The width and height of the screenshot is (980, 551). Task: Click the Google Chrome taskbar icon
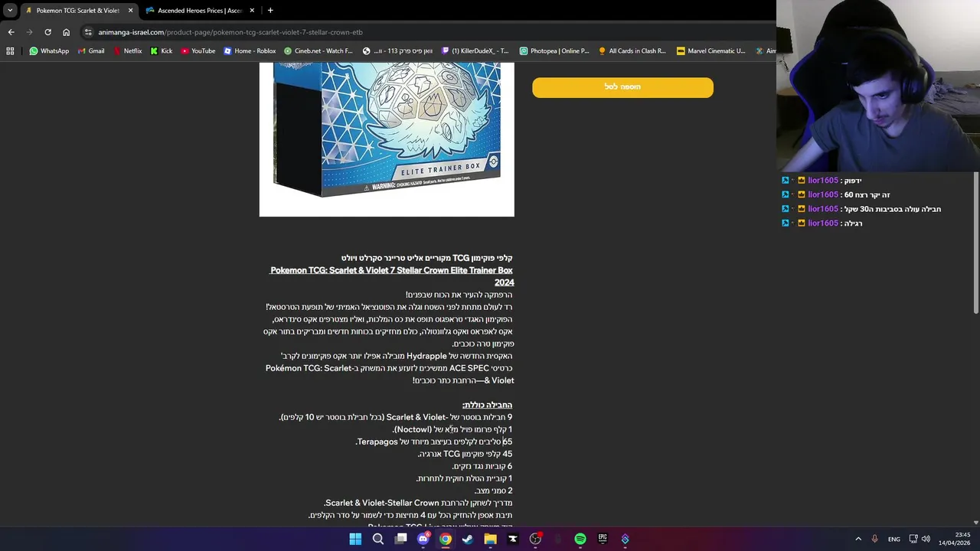click(x=446, y=539)
